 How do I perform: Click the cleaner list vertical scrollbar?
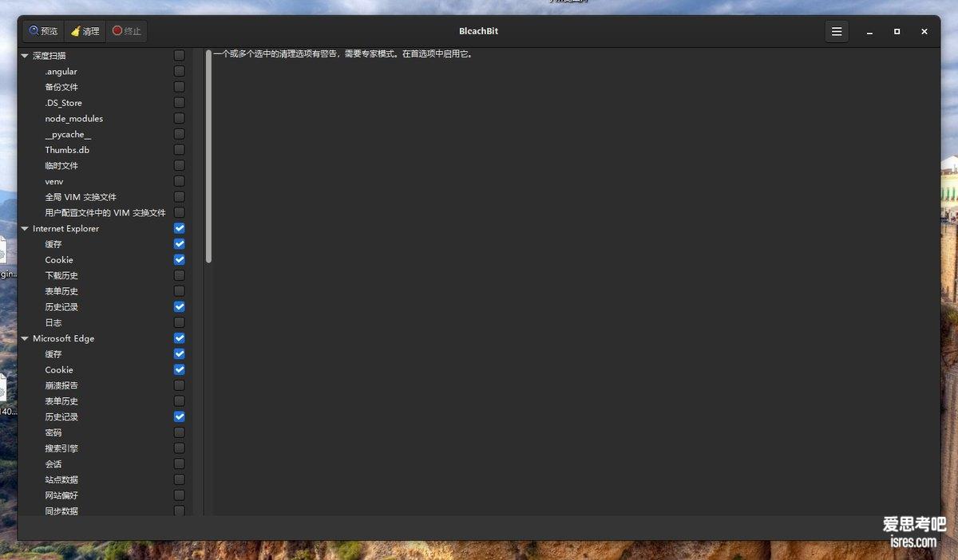click(208, 156)
